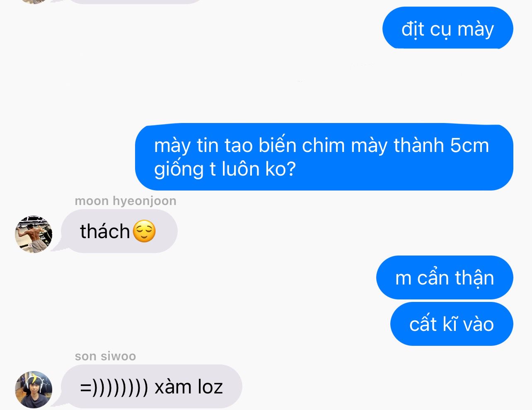The height and width of the screenshot is (410, 532).
Task: Open the "son siwoo" sender name label
Action: 105,356
